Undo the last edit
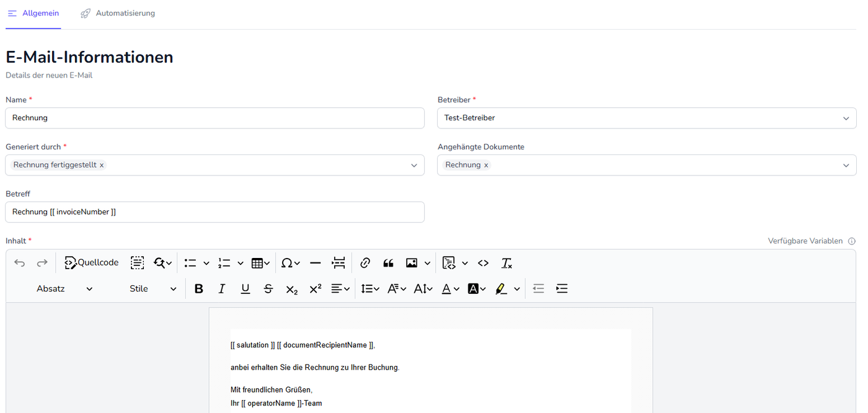The height and width of the screenshot is (413, 868). click(20, 263)
